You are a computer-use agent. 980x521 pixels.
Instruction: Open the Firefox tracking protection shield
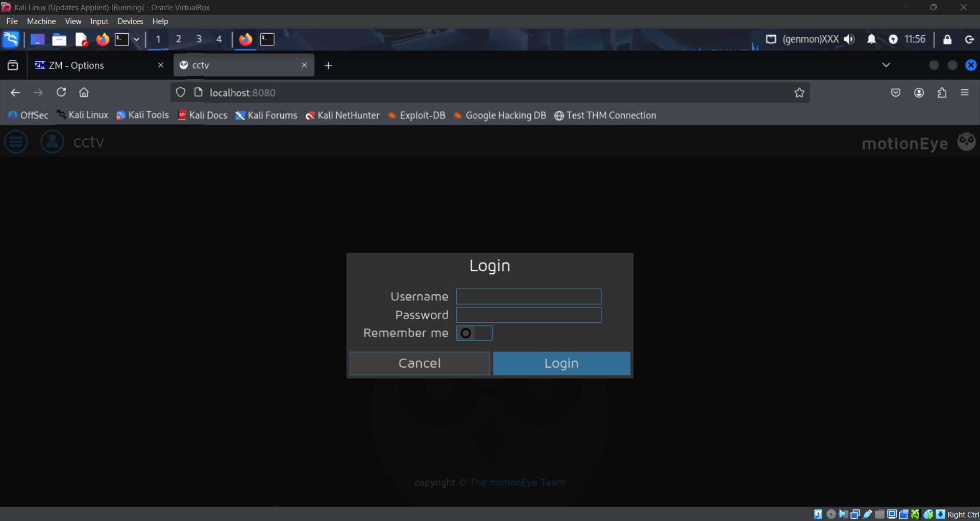[x=181, y=92]
